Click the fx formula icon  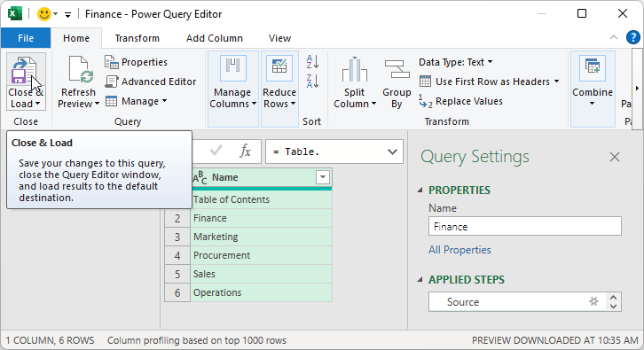[245, 152]
